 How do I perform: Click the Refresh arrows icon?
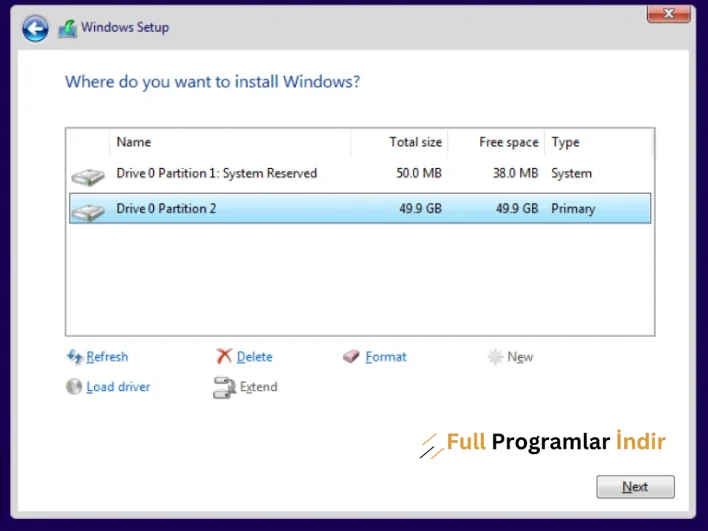pos(75,357)
